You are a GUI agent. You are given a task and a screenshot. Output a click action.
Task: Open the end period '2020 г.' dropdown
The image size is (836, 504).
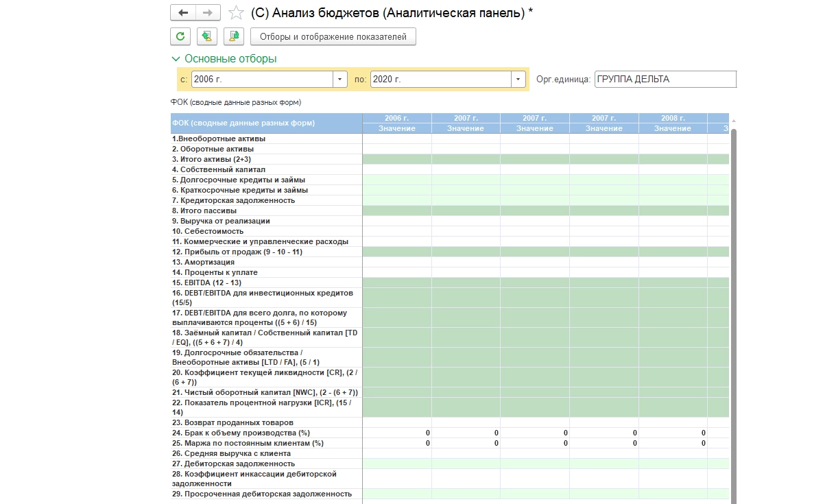coord(518,80)
